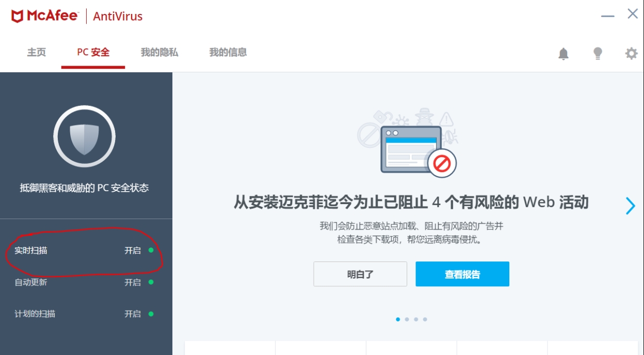Select the second carousel page dot
The width and height of the screenshot is (644, 355).
click(x=407, y=319)
